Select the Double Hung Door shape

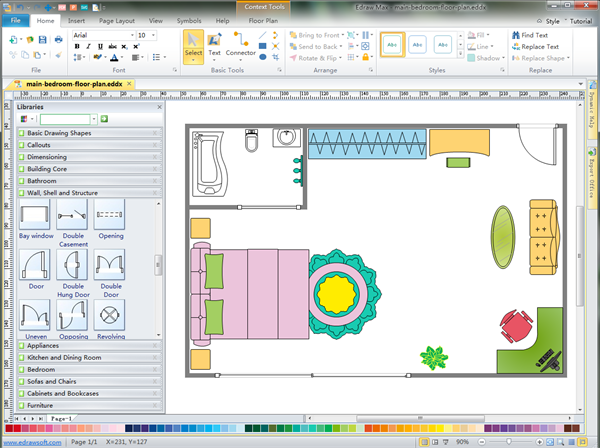point(72,265)
